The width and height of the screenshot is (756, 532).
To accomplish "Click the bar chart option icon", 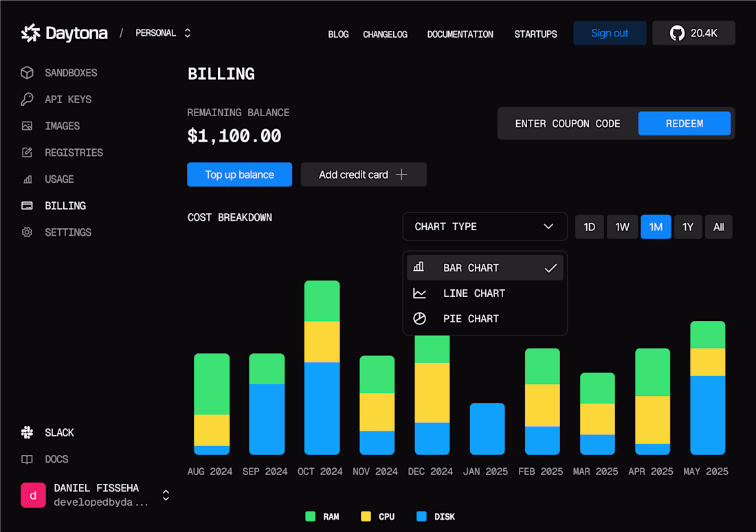I will click(419, 267).
